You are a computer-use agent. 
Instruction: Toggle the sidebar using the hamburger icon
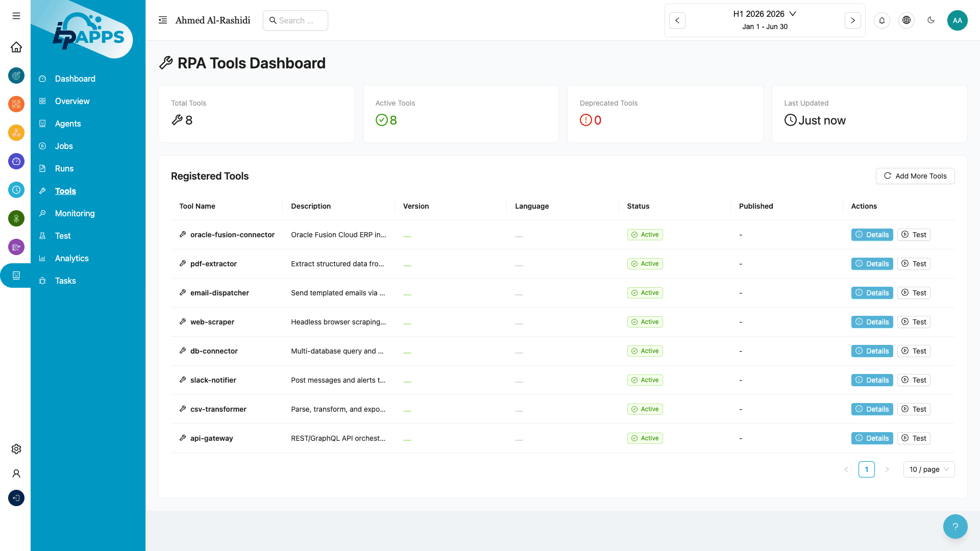16,16
